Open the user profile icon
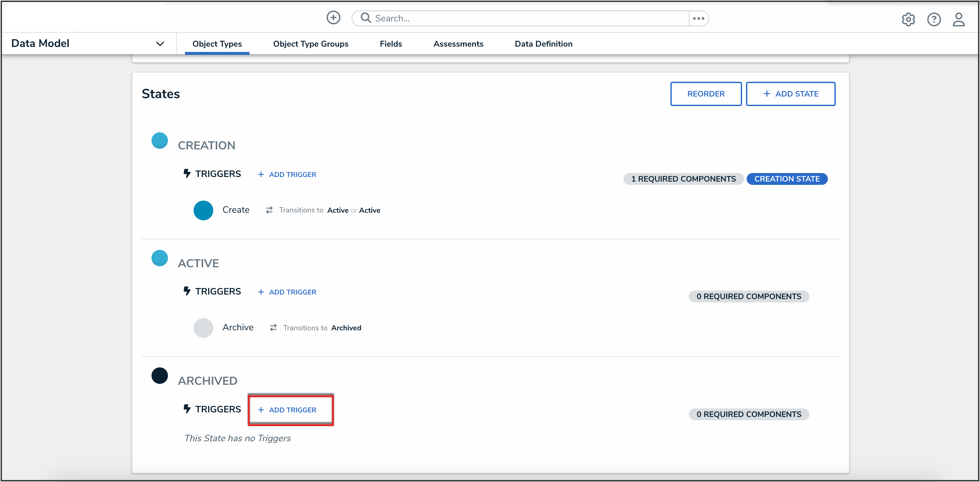The image size is (980, 482). pyautogui.click(x=958, y=19)
